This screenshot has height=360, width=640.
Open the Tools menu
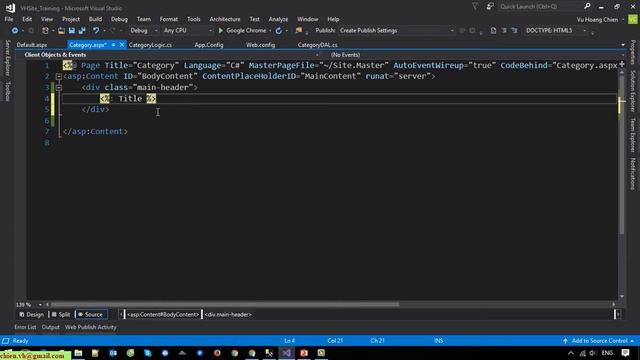coord(193,19)
